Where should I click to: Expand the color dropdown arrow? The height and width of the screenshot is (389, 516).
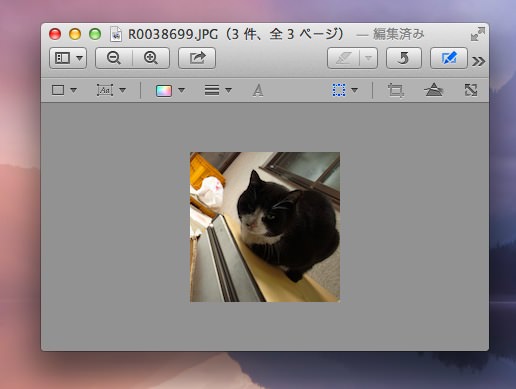click(x=181, y=90)
